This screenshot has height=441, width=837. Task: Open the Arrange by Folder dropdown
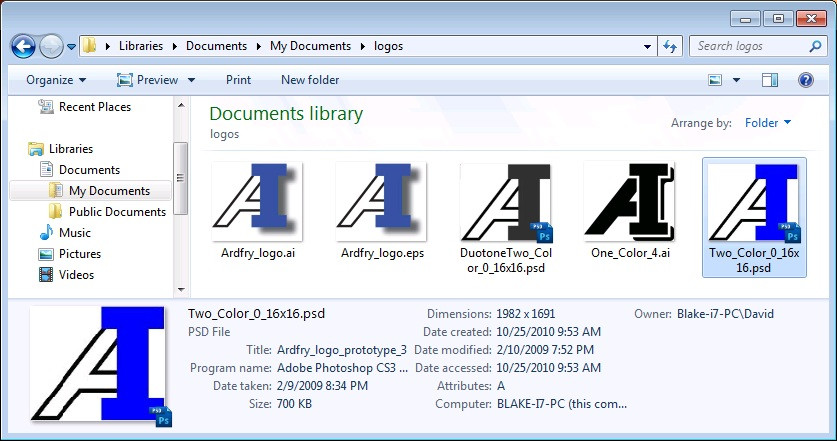(768, 123)
